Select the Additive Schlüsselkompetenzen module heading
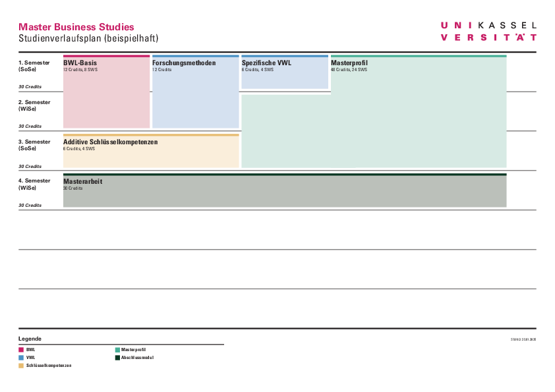 coord(110,142)
